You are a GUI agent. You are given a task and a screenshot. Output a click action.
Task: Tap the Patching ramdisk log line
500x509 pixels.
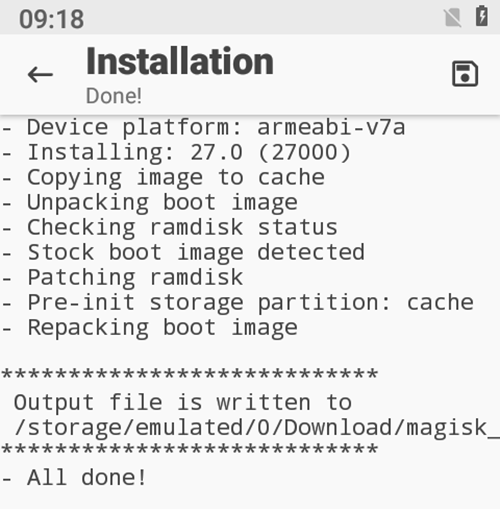click(x=122, y=277)
